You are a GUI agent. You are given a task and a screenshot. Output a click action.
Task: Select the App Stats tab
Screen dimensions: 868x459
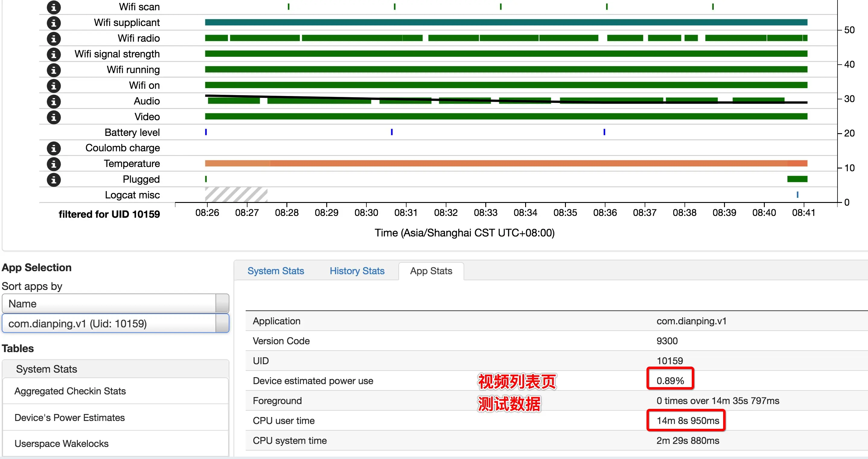tap(431, 271)
